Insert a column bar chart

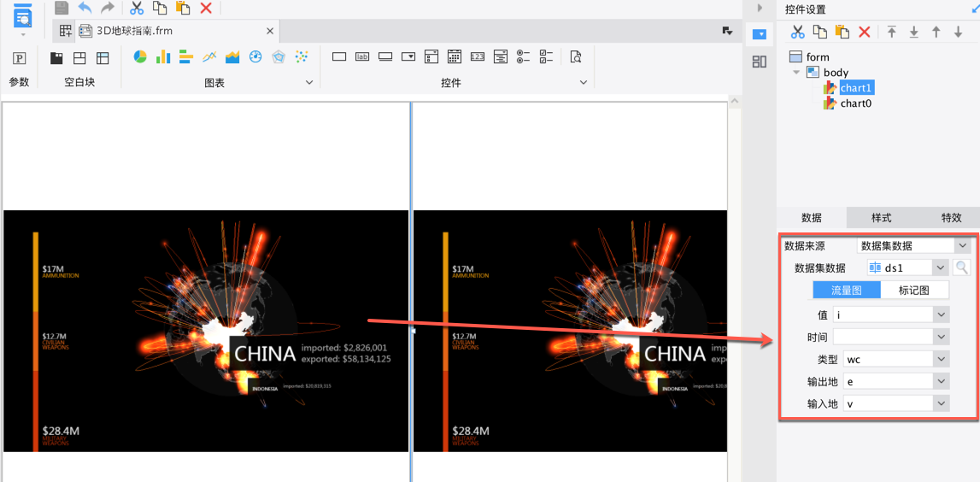tap(163, 57)
